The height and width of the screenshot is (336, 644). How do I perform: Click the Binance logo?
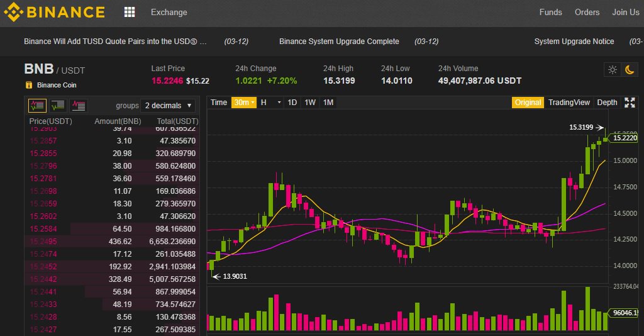tap(54, 12)
